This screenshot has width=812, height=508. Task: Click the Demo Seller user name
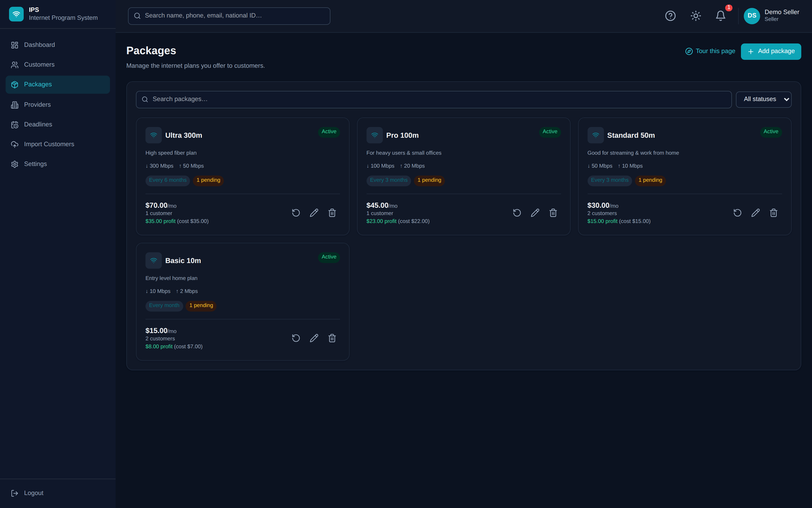pyautogui.click(x=782, y=12)
